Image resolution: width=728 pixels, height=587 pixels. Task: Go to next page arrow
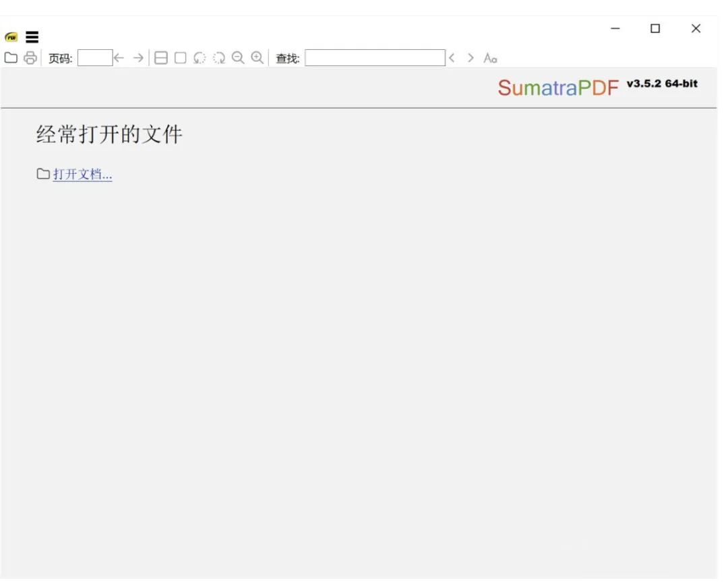(138, 58)
